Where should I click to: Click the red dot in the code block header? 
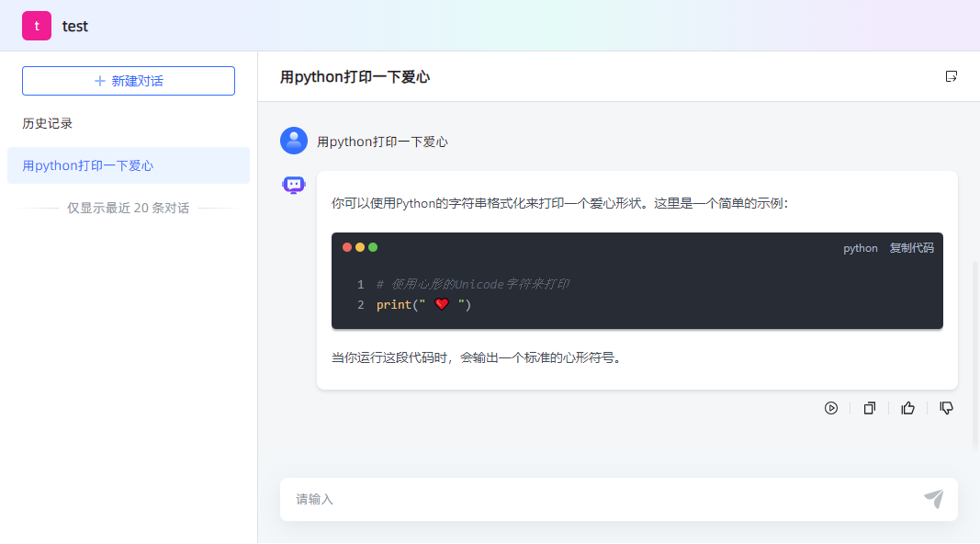click(x=345, y=247)
